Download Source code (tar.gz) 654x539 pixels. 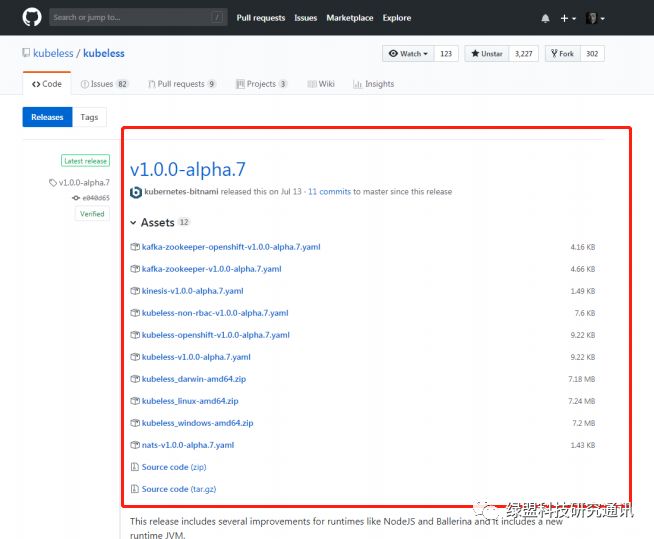tap(179, 489)
